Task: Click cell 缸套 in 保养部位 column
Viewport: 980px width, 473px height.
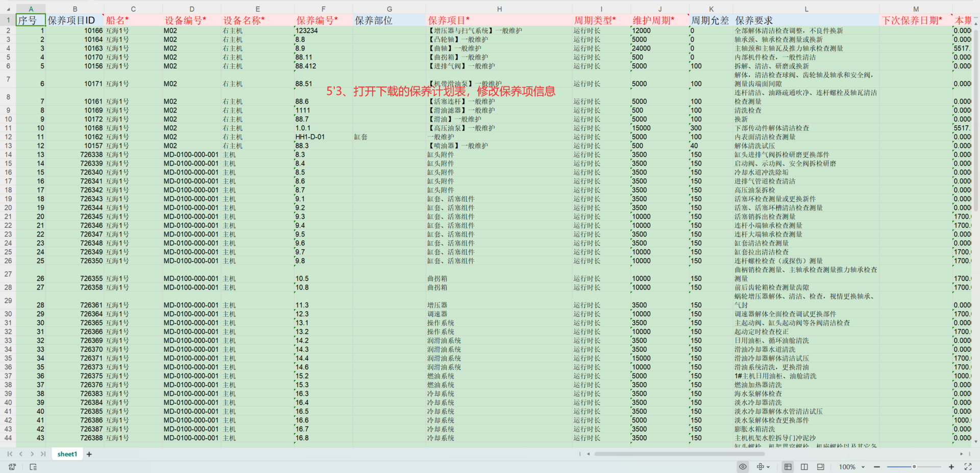Action: pos(389,137)
